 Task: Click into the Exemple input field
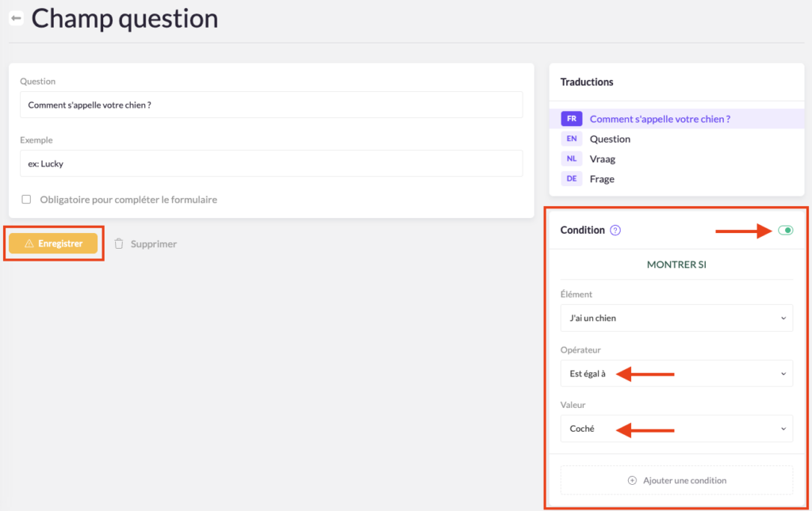271,163
